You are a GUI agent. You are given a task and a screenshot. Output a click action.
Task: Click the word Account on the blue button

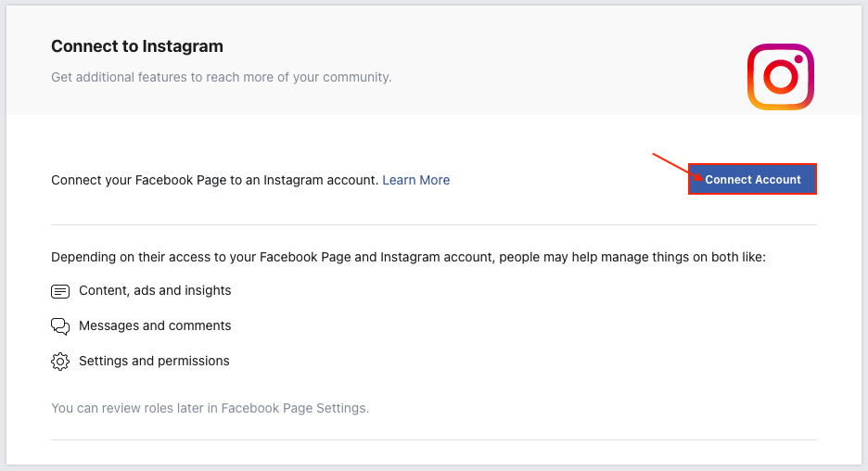tap(778, 179)
